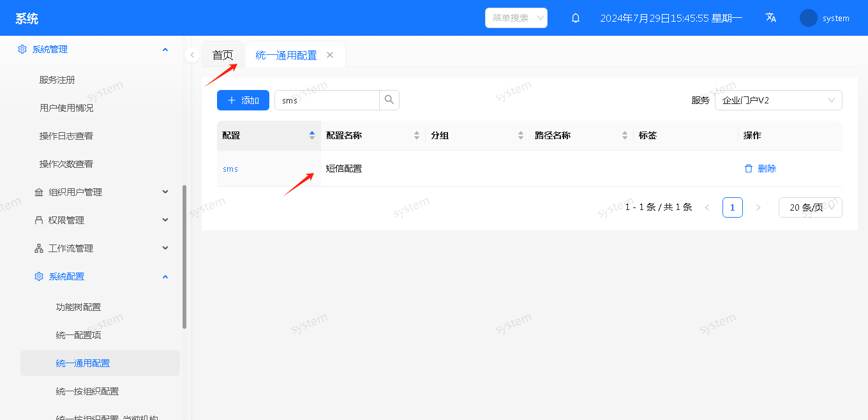Viewport: 868px width, 420px height.
Task: Sort by the 配置 column sorter
Action: pos(312,135)
